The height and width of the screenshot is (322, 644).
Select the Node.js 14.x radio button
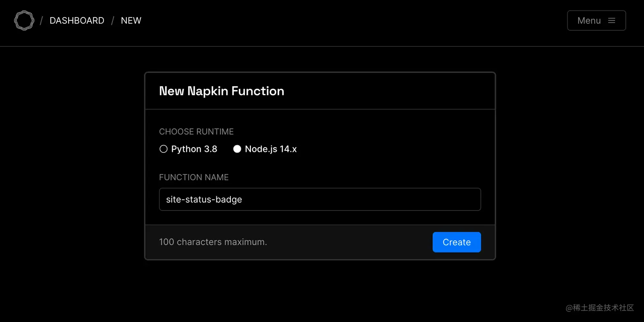point(237,149)
